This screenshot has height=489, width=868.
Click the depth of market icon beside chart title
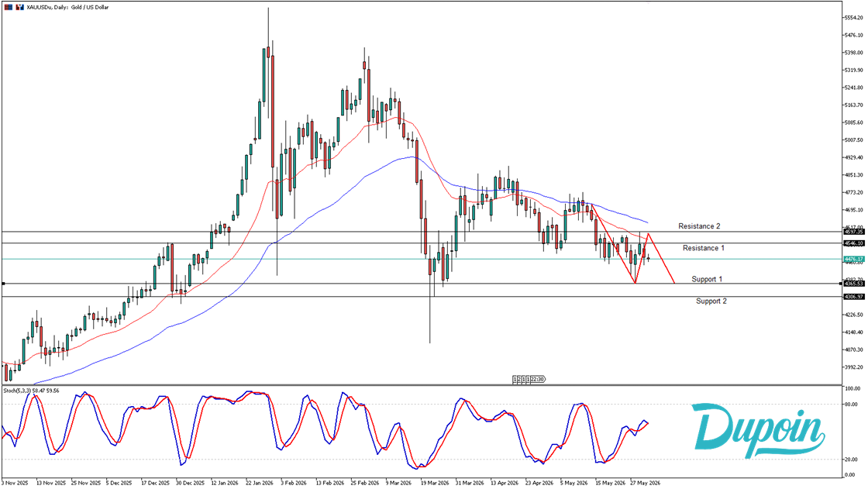9,7
